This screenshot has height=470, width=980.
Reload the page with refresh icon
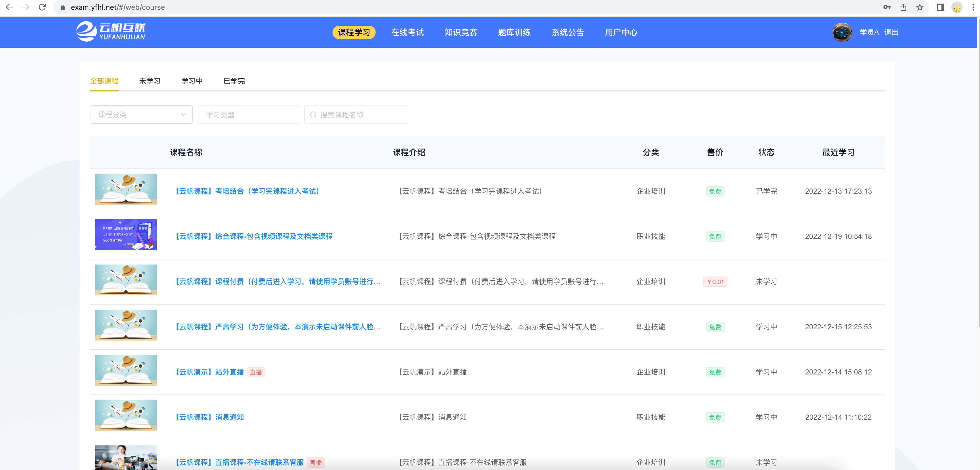point(42,7)
